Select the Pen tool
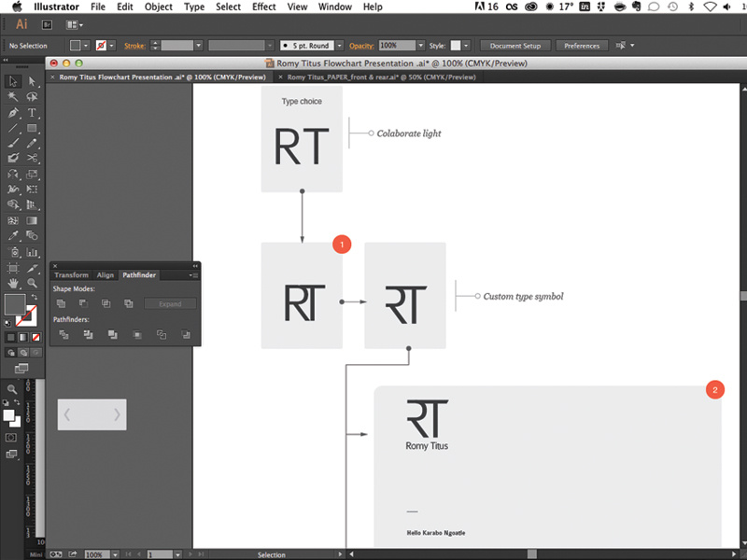This screenshot has height=560, width=747. [13, 114]
